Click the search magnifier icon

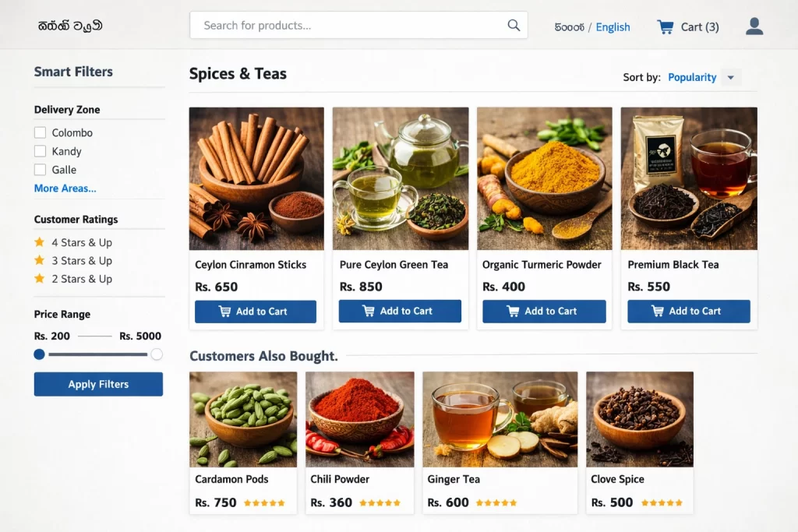514,25
